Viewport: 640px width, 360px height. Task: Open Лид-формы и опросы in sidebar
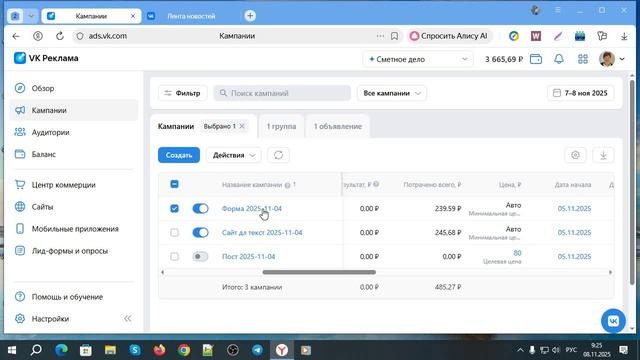[x=73, y=251]
